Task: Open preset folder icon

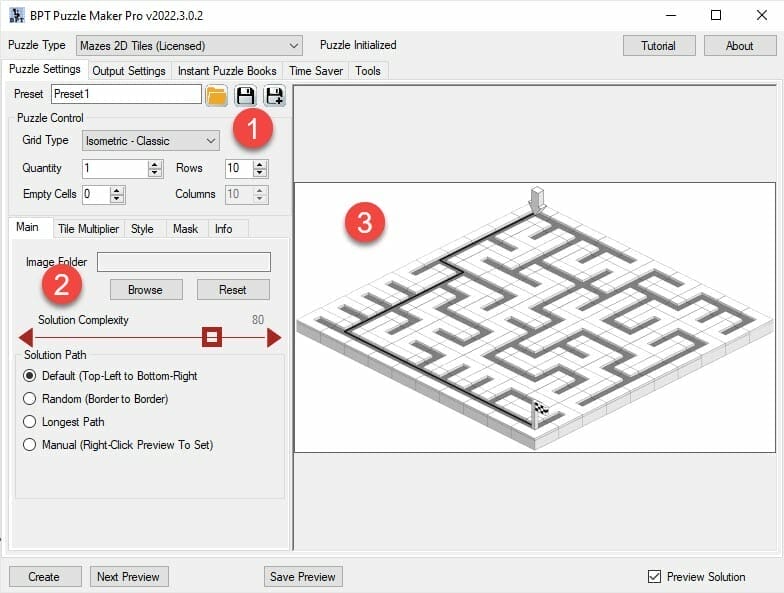Action: tap(216, 95)
